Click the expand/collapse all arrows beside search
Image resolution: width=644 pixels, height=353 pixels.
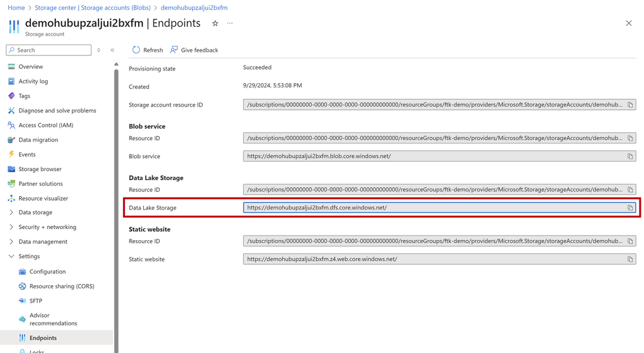click(x=99, y=50)
